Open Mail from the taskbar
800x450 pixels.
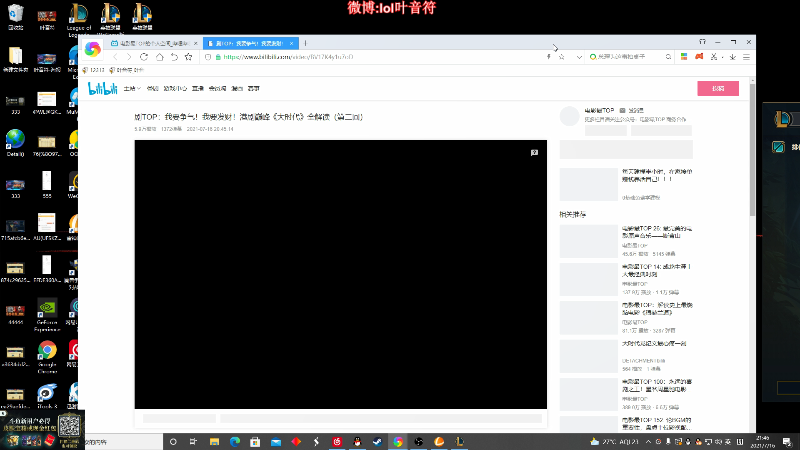click(x=276, y=442)
